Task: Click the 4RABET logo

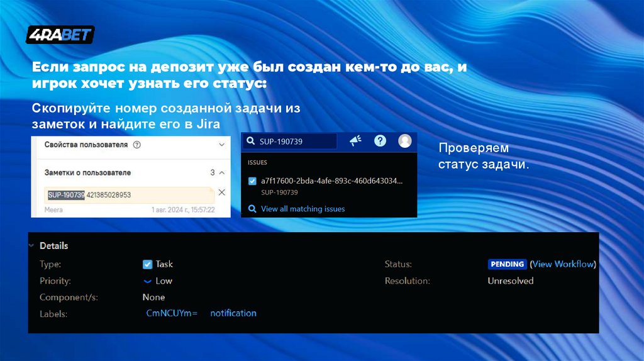Action: click(x=60, y=35)
